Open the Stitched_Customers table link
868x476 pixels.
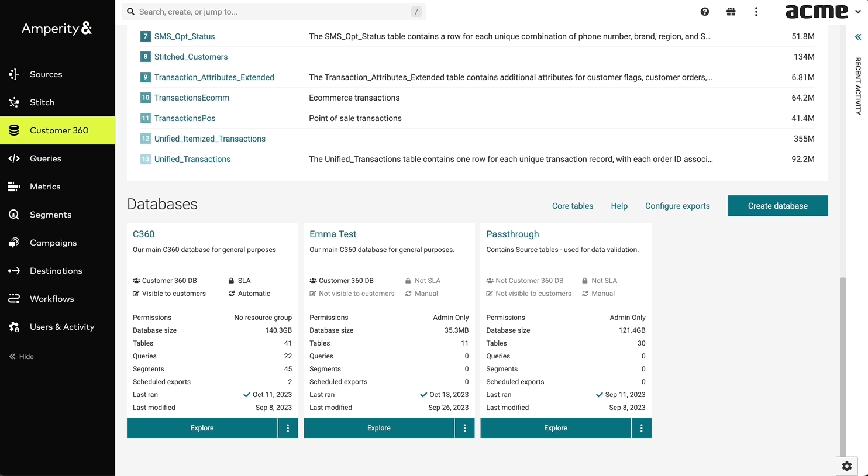pos(191,57)
